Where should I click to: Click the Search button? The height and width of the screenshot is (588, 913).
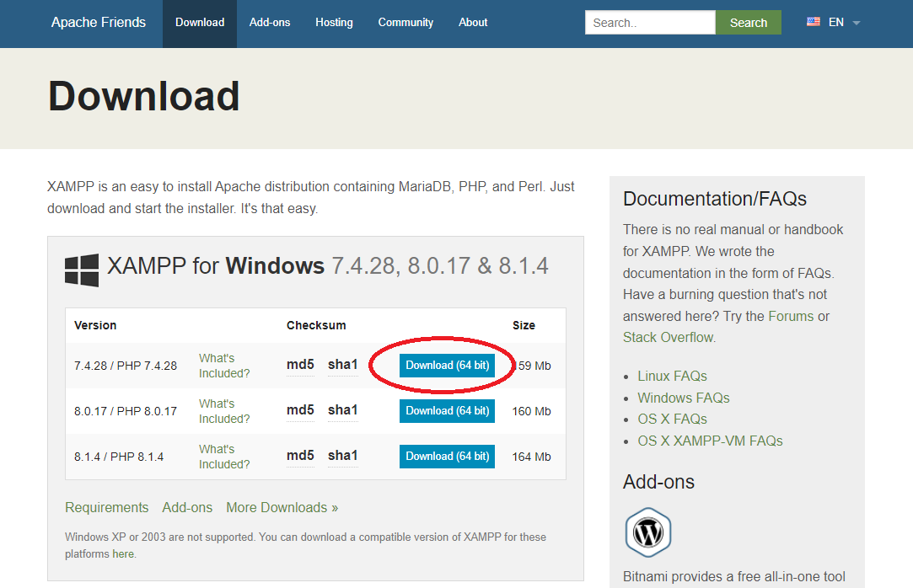(749, 23)
